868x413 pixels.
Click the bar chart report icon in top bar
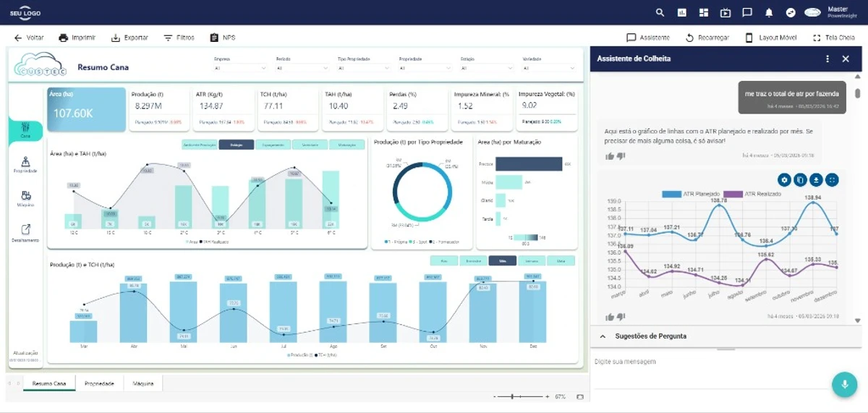(681, 12)
